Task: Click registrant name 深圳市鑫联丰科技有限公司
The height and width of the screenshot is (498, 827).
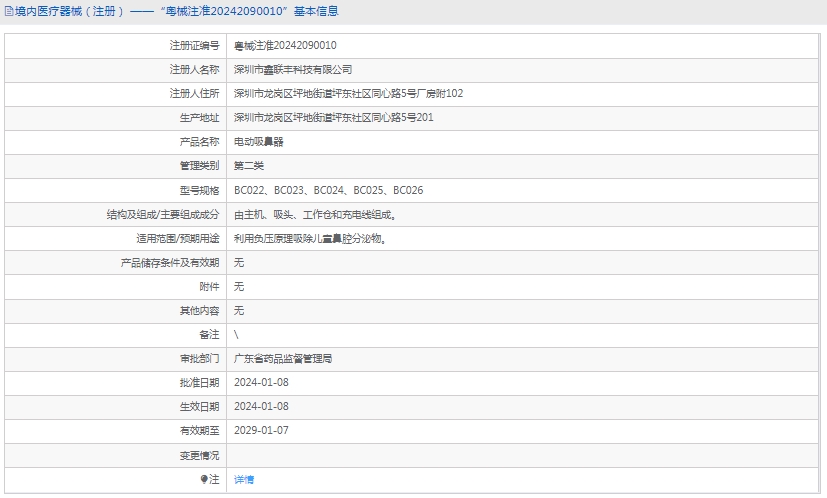Action: (x=292, y=70)
